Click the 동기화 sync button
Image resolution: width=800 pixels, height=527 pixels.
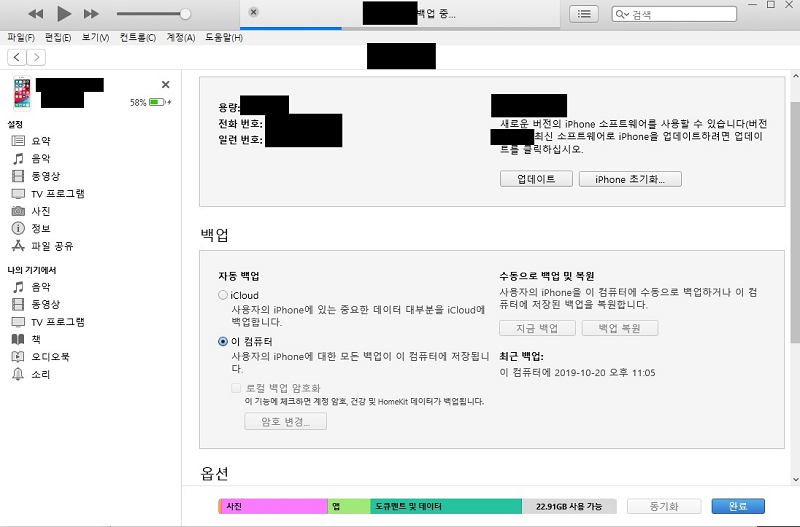point(664,506)
